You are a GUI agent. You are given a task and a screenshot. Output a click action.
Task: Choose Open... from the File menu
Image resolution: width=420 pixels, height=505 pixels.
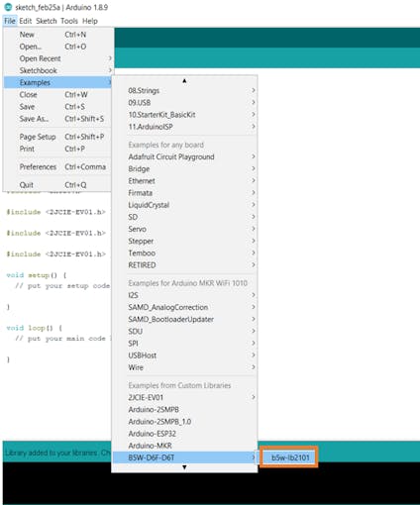click(57, 47)
